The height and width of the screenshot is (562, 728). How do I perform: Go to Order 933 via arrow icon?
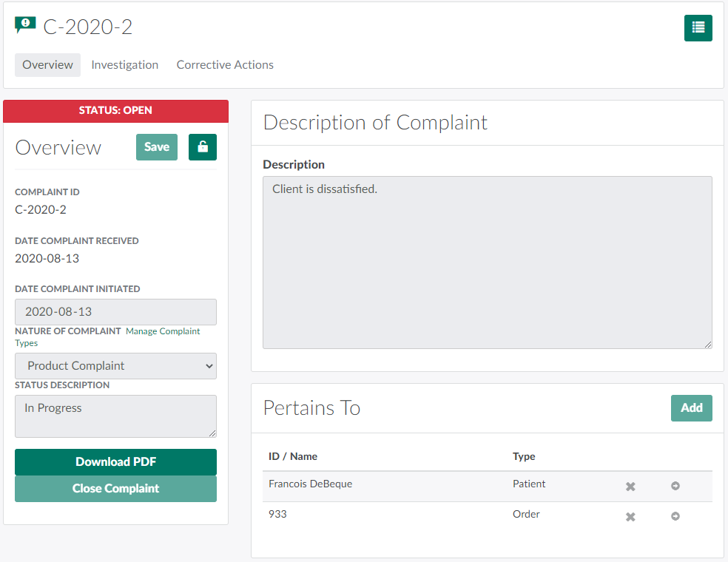click(675, 516)
